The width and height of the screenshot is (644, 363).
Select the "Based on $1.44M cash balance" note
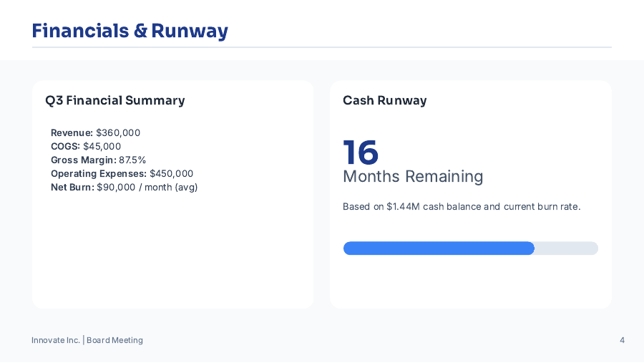click(x=461, y=206)
